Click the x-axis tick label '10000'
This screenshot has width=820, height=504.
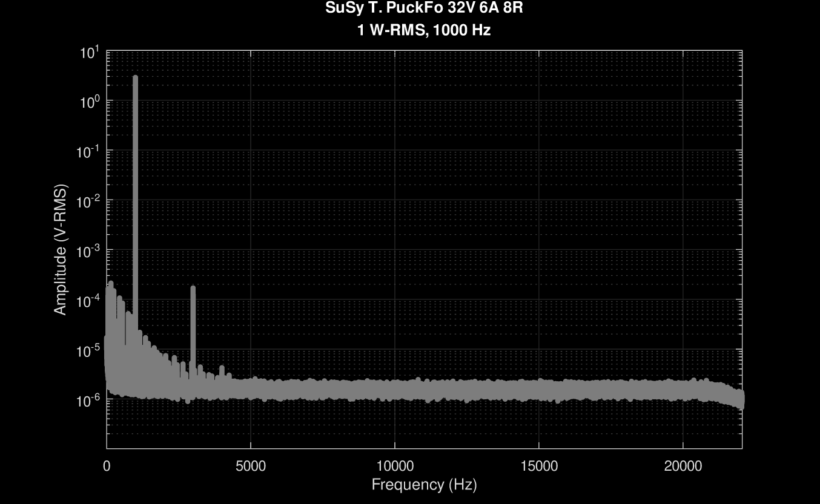pos(395,466)
